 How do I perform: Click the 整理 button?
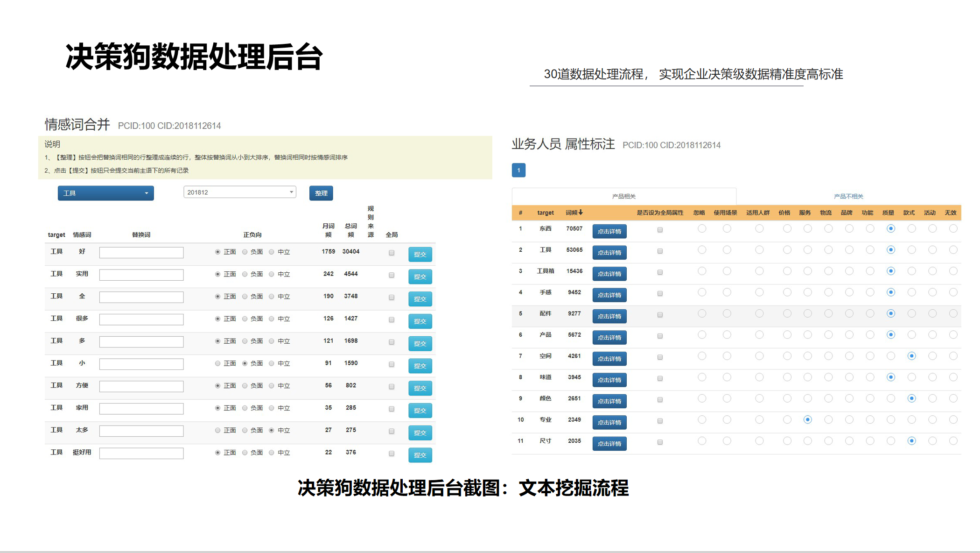tap(321, 193)
